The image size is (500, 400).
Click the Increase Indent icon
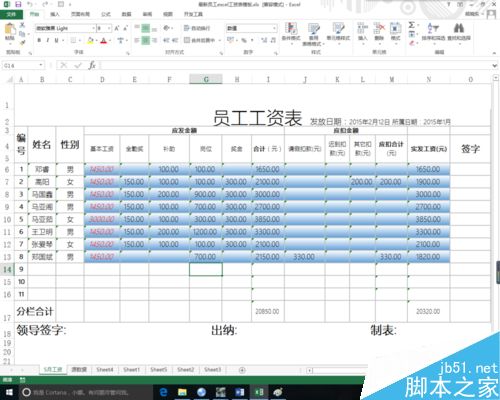coord(175,40)
